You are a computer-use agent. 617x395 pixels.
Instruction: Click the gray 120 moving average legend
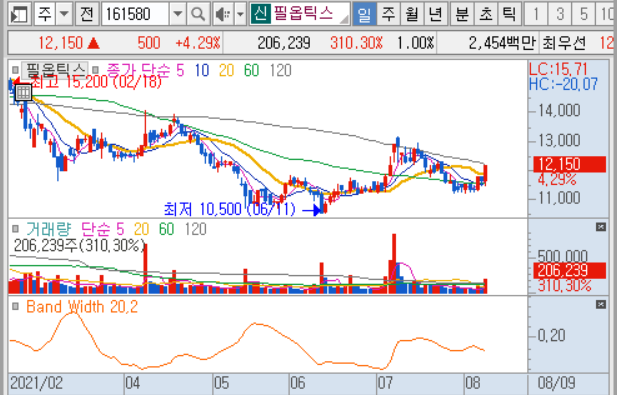[281, 71]
